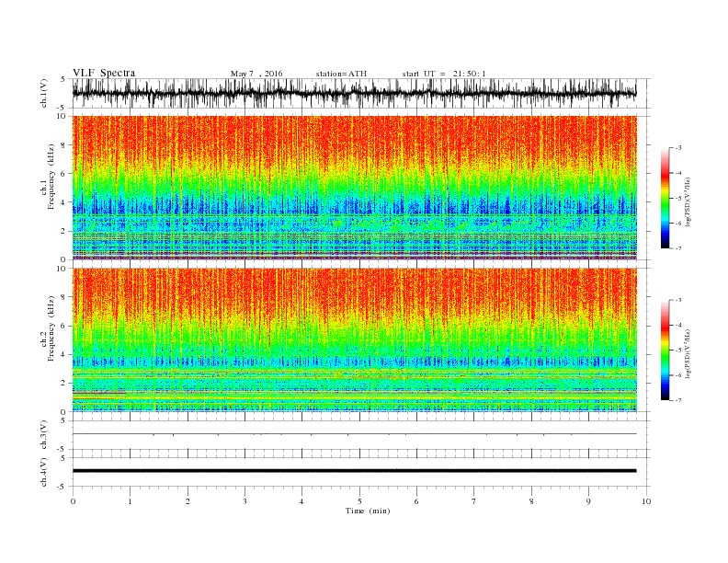Click the "-5" label on ch.2 color scale
This screenshot has height=563, width=728.
click(x=678, y=350)
